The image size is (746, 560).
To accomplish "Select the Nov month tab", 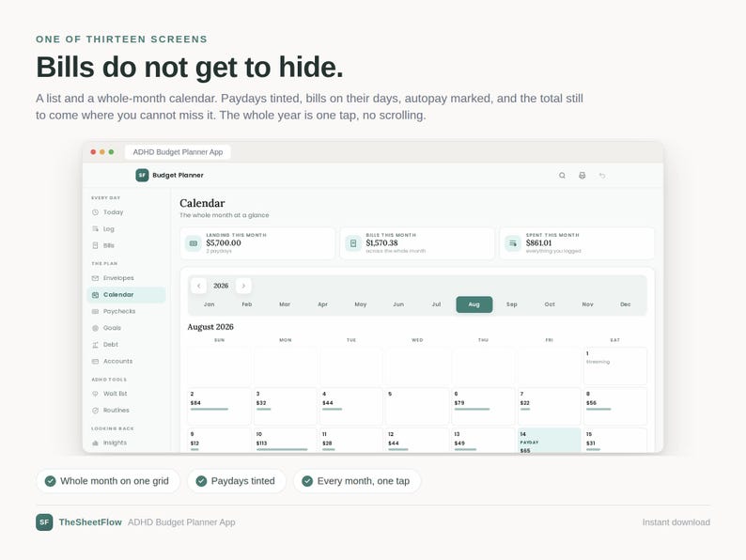I will click(x=587, y=304).
